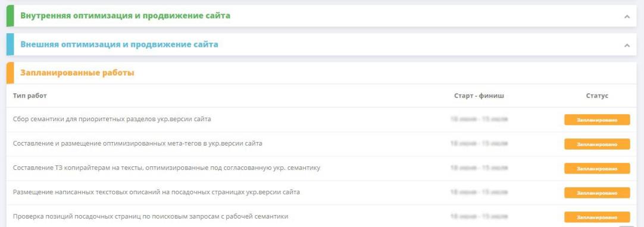Click Запланировано status for Размещение описаний row
The width and height of the screenshot is (644, 227).
[x=597, y=193]
